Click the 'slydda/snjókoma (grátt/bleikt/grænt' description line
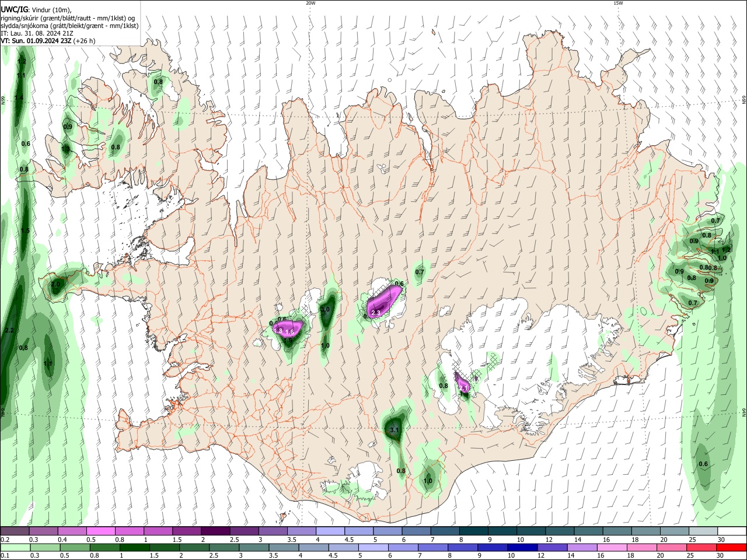The width and height of the screenshot is (747, 560). coord(69,26)
